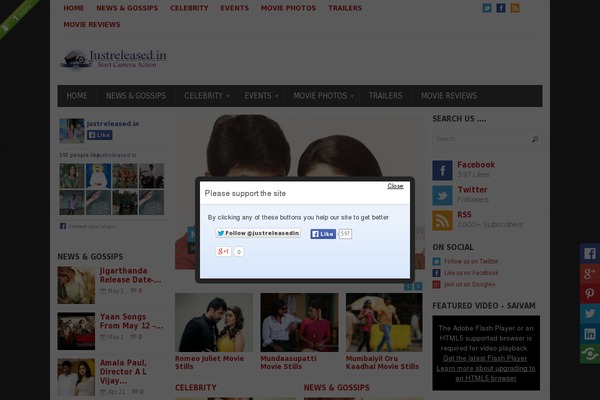The image size is (600, 400).
Task: Click Get the latest Flash Player link
Action: [x=485, y=359]
